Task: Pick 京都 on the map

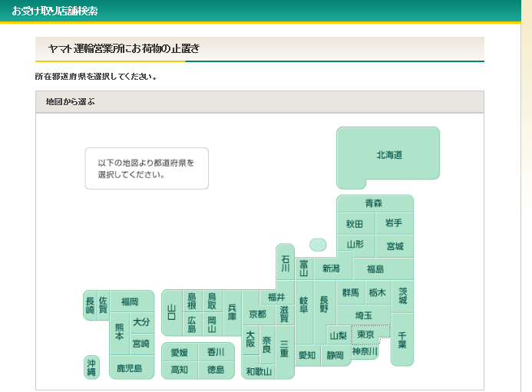Action: pyautogui.click(x=257, y=315)
